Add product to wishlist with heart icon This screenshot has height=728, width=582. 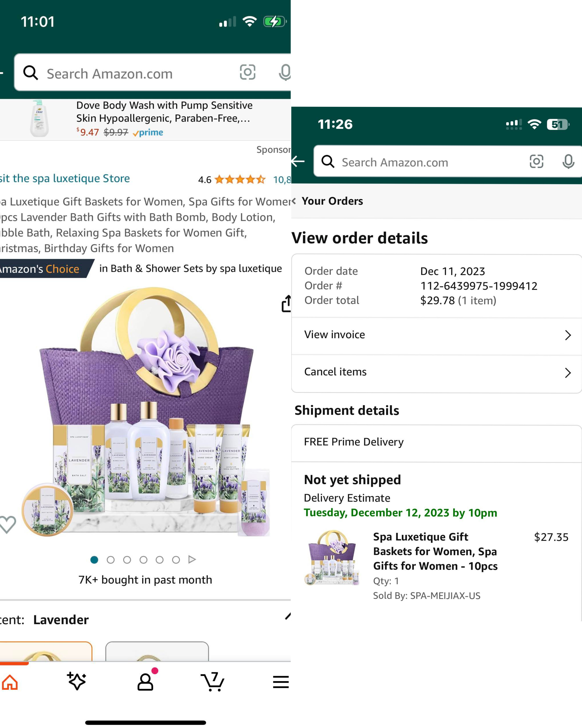click(x=7, y=524)
